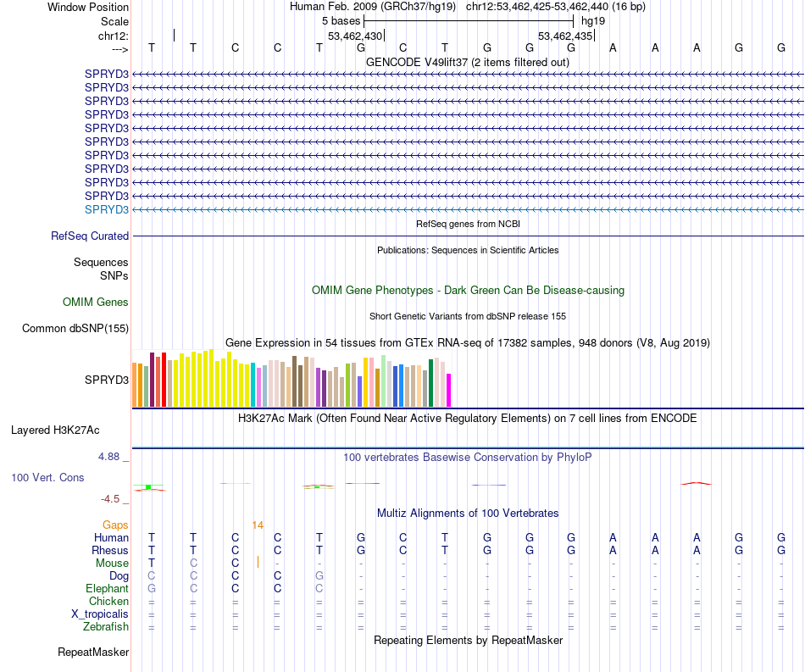Image resolution: width=805 pixels, height=672 pixels.
Task: Select the light-blue SPRYD3 transcript label
Action: [x=107, y=209]
